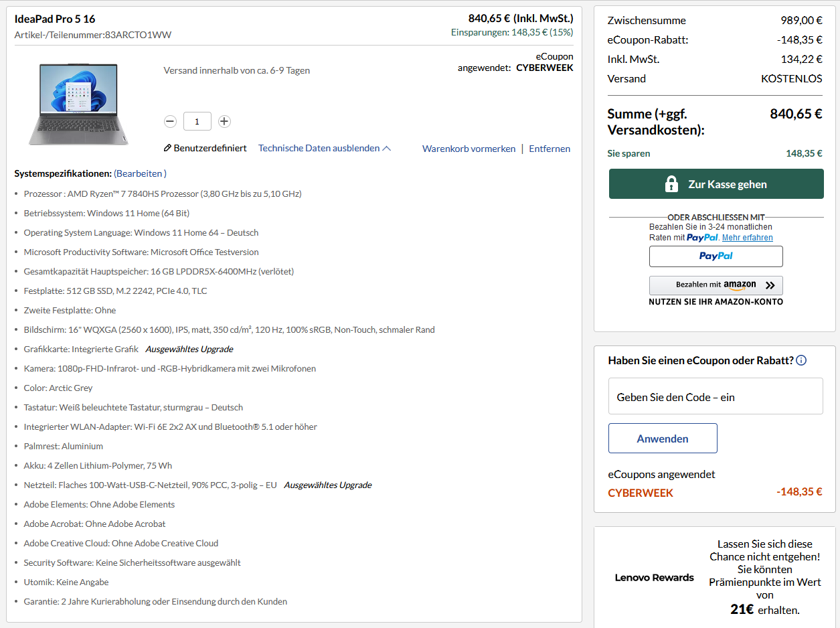Screen dimensions: 840x628
Task: Remove item with Entfernen link
Action: pyautogui.click(x=550, y=149)
